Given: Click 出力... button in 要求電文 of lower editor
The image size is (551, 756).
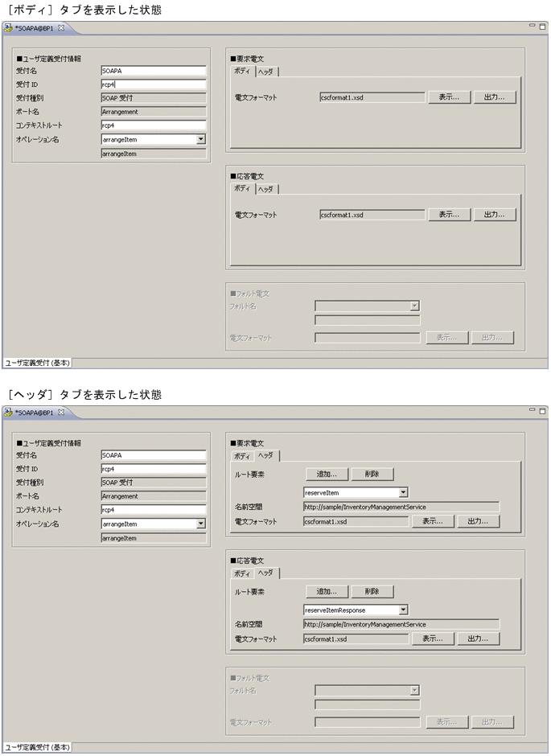Looking at the screenshot, I should (x=478, y=520).
